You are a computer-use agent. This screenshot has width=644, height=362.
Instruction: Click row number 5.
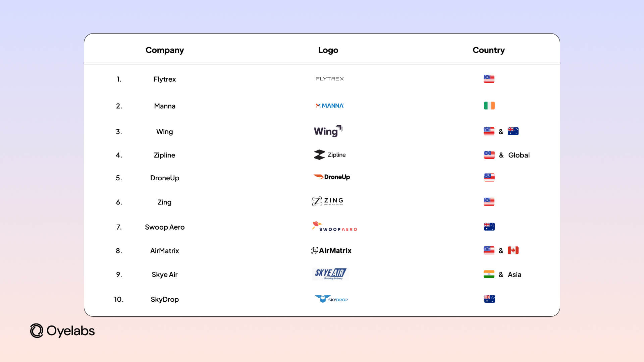point(119,178)
